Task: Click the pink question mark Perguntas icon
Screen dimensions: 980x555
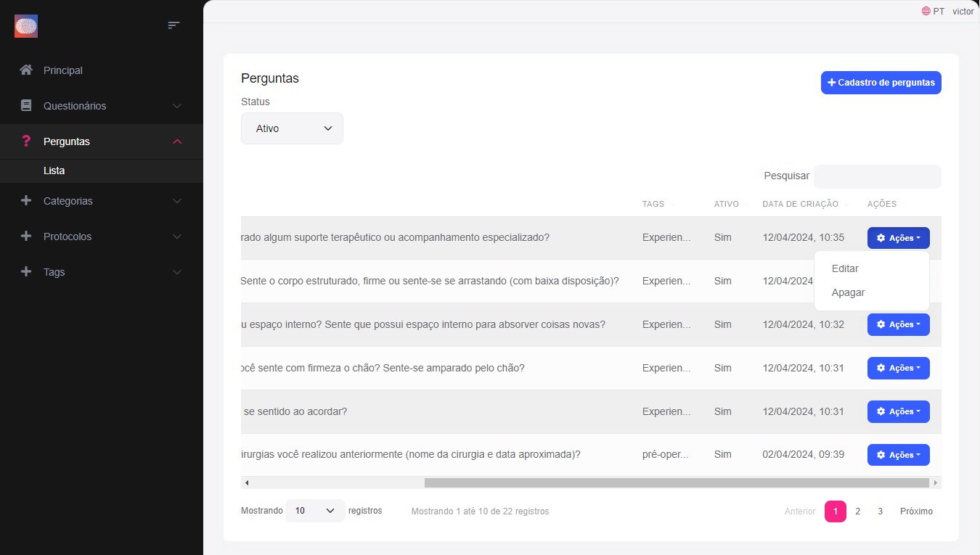Action: 26,141
